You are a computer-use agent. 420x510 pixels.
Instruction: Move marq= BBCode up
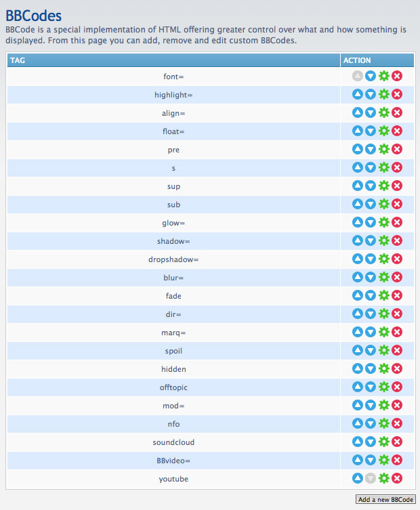[x=357, y=332]
